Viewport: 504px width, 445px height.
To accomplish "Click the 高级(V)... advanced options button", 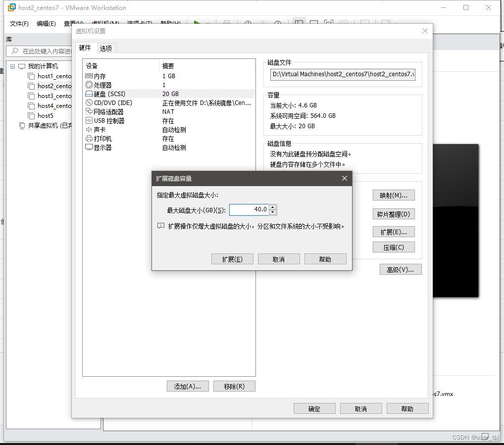I will (400, 269).
